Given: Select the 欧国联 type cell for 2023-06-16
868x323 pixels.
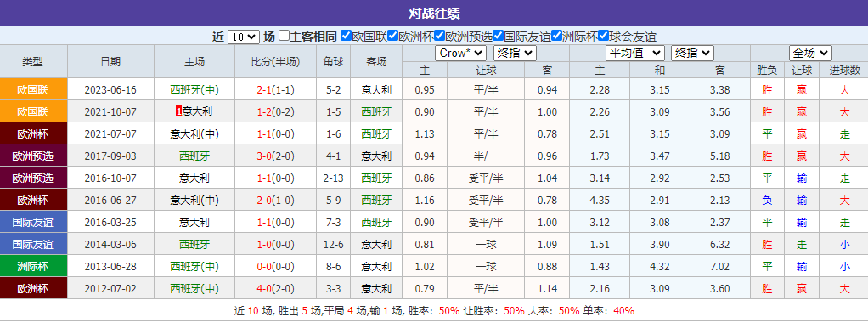Looking at the screenshot, I should [x=33, y=89].
